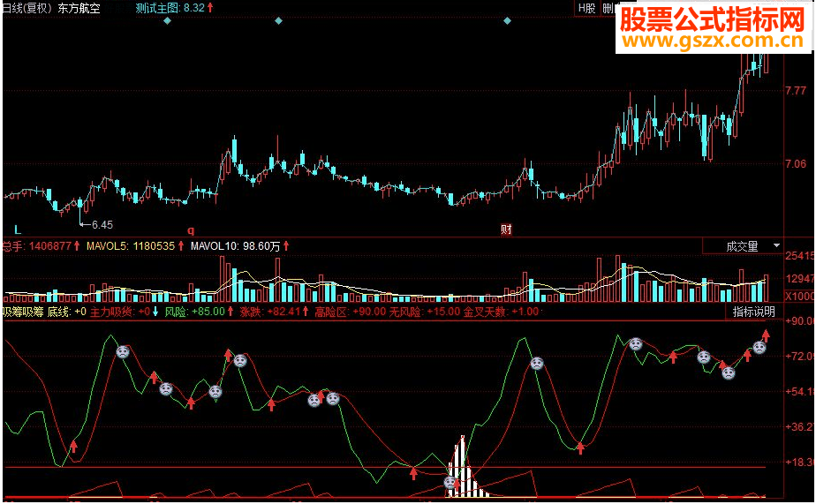Click the red 财 marker icon
Viewport: 816px width, 504px height.
506,229
